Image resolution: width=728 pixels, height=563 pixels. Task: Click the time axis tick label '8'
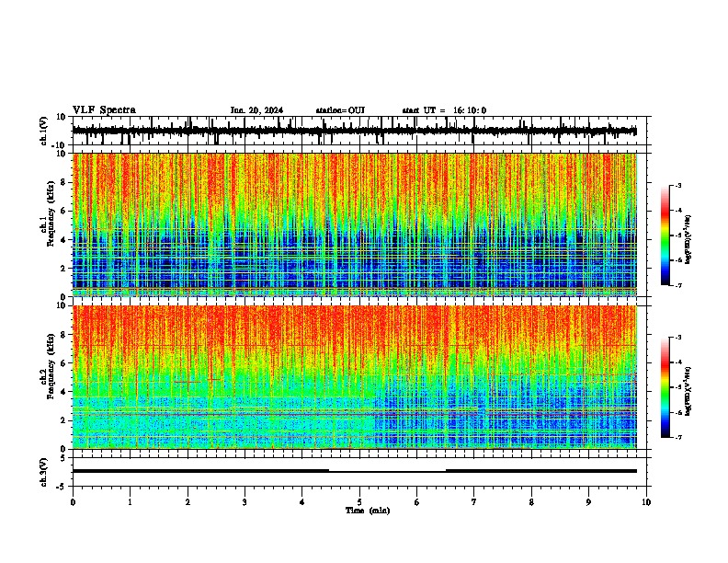tap(531, 502)
